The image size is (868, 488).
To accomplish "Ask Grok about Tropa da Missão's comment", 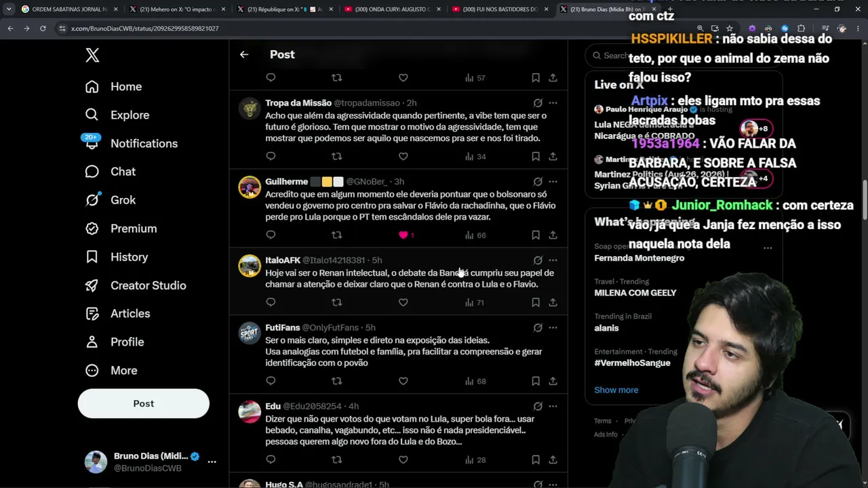I will click(x=538, y=103).
